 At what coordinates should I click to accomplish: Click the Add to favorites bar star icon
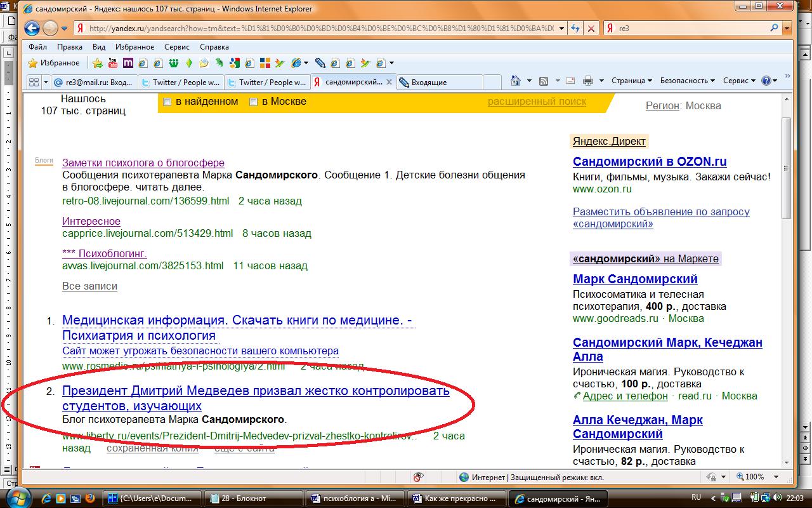point(98,63)
